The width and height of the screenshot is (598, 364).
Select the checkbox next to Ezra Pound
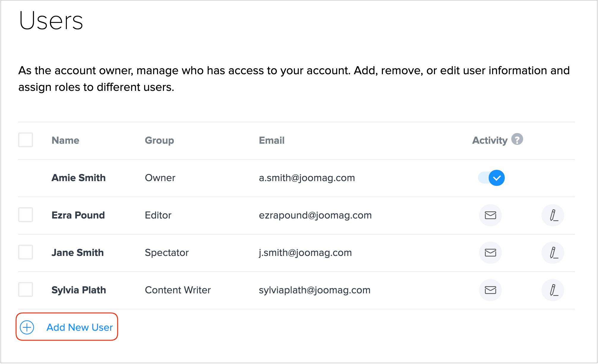pyautogui.click(x=26, y=215)
